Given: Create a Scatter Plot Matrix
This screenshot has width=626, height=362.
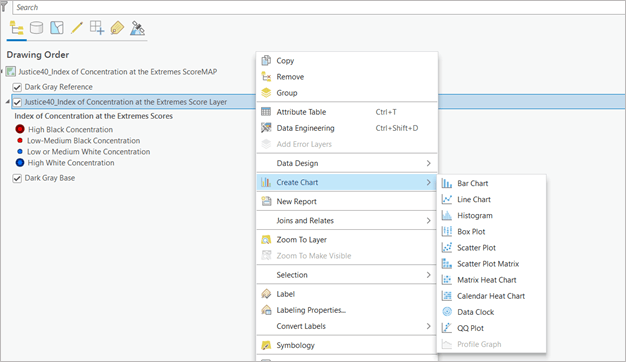Looking at the screenshot, I should (491, 264).
